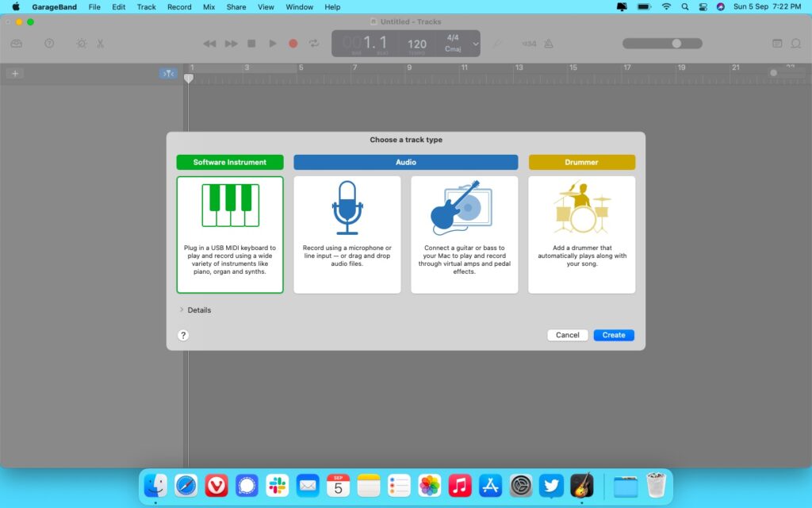Pick the guitar and amp audio track

(x=464, y=206)
